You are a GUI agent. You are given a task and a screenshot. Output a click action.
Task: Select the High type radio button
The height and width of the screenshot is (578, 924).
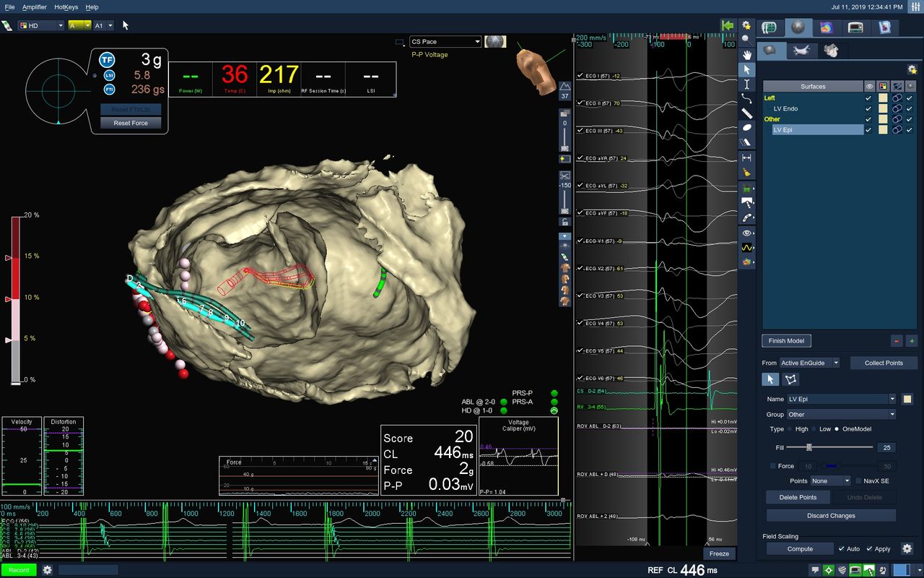pos(790,429)
